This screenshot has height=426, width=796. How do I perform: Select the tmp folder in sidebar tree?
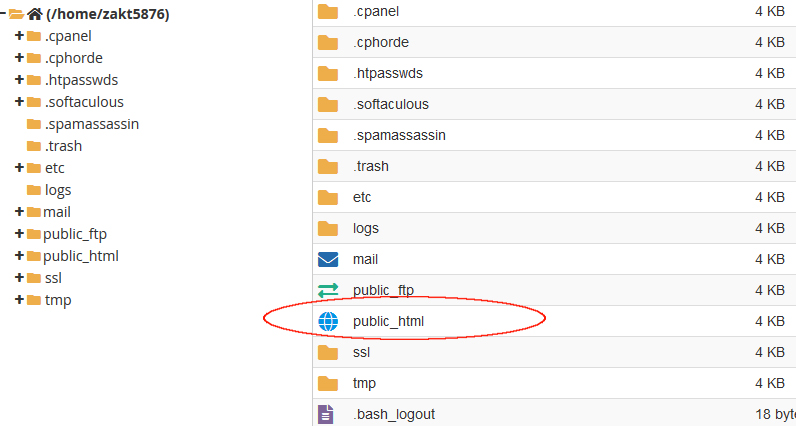click(x=58, y=300)
